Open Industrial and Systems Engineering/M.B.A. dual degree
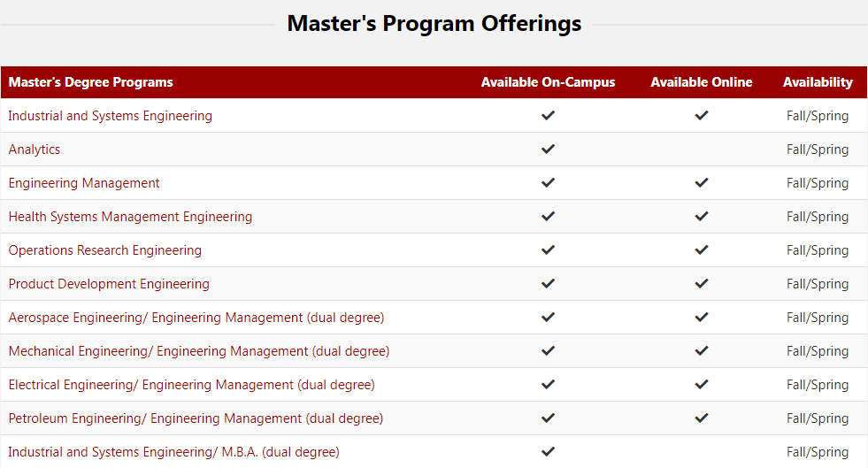The height and width of the screenshot is (468, 868). tap(173, 452)
